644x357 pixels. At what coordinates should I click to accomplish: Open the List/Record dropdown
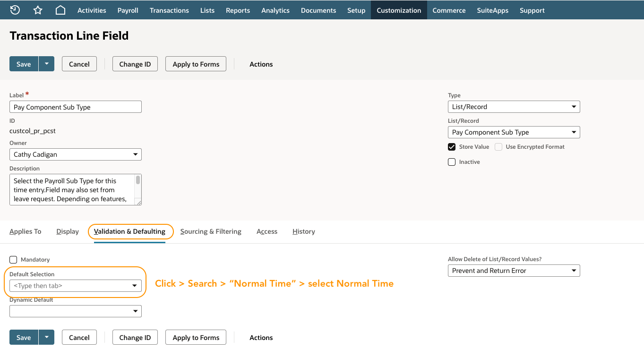(514, 132)
